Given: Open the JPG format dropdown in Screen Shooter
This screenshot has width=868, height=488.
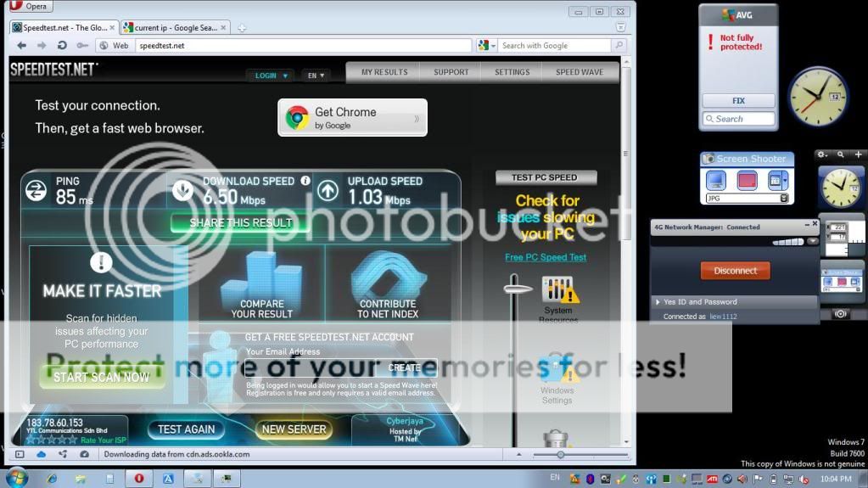Looking at the screenshot, I should pyautogui.click(x=784, y=199).
